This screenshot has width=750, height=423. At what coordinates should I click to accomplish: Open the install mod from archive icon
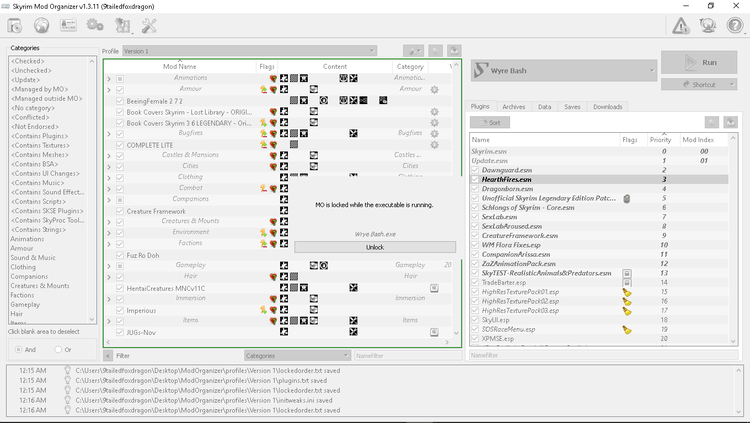tap(15, 25)
